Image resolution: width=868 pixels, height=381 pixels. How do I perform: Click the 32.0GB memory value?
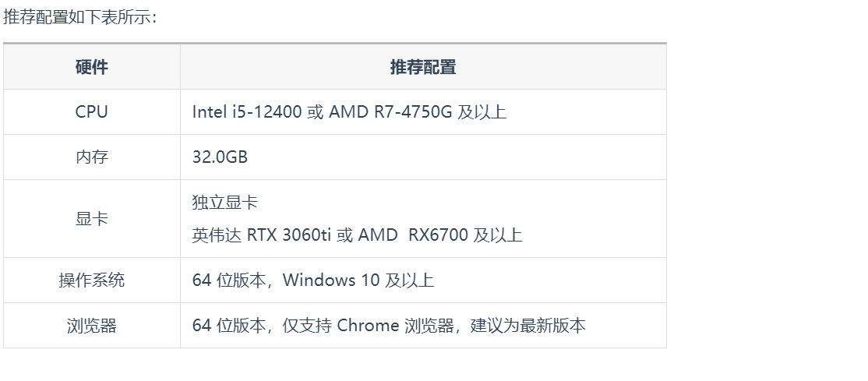pyautogui.click(x=220, y=157)
